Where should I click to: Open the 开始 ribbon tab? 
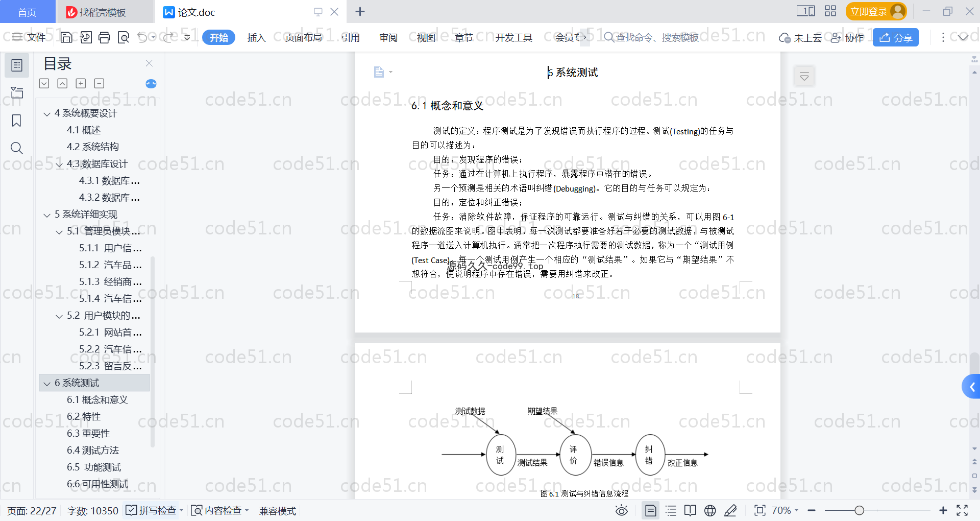tap(218, 37)
